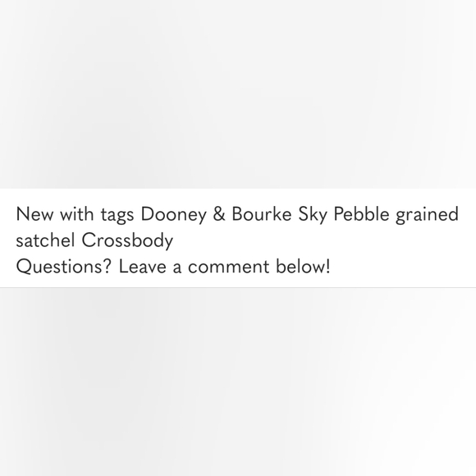
Task: Click the word "with" in description
Action: point(77,213)
